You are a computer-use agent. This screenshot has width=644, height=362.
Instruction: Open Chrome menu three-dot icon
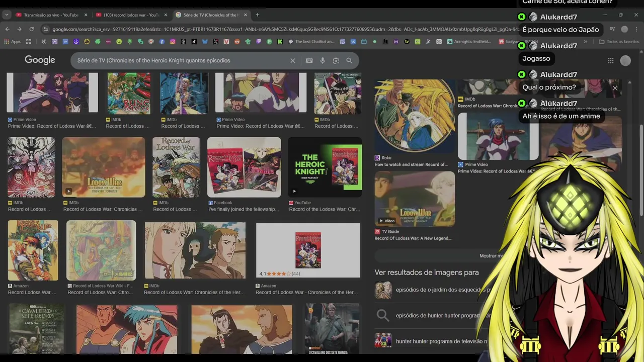click(x=637, y=29)
